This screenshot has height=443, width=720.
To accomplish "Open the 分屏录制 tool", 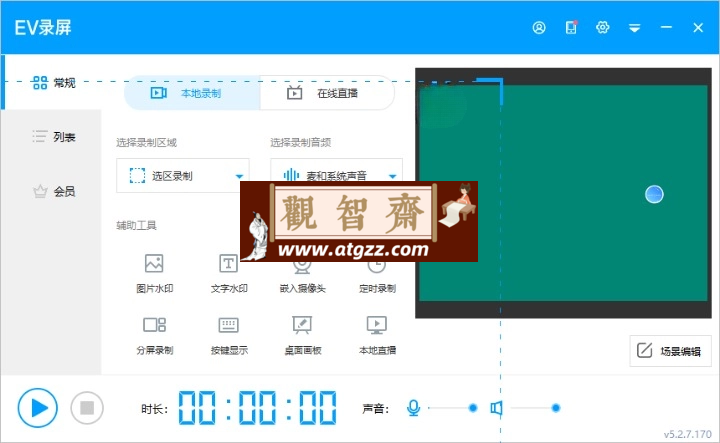I will pos(154,336).
